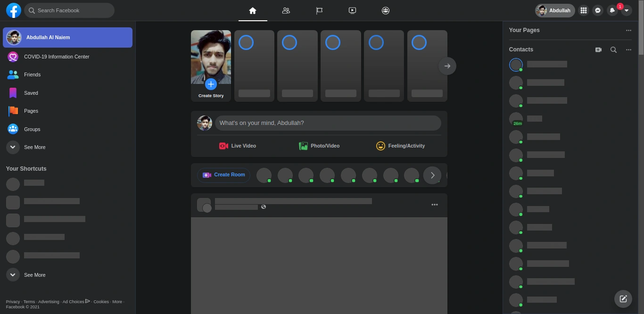The image size is (644, 314).
Task: Open Contacts options three-dot menu
Action: (x=628, y=50)
